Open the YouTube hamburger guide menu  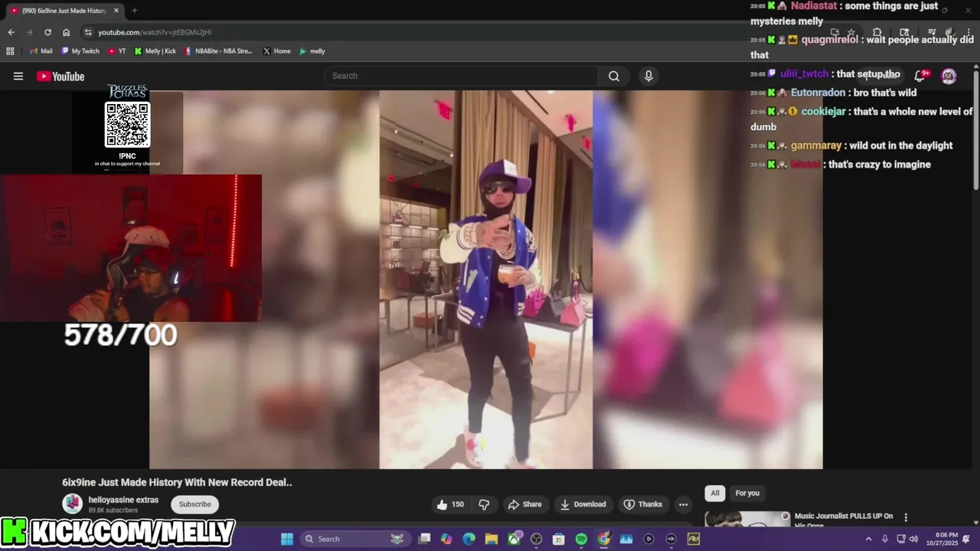(18, 76)
